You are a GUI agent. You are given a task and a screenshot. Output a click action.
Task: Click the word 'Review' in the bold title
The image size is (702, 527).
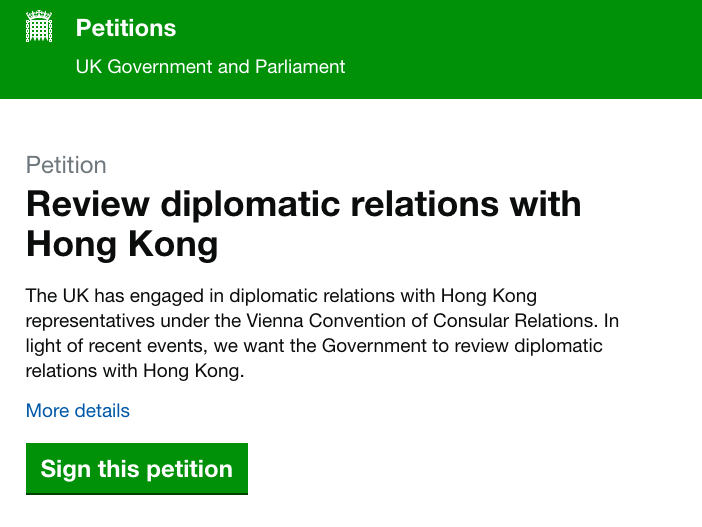80,204
